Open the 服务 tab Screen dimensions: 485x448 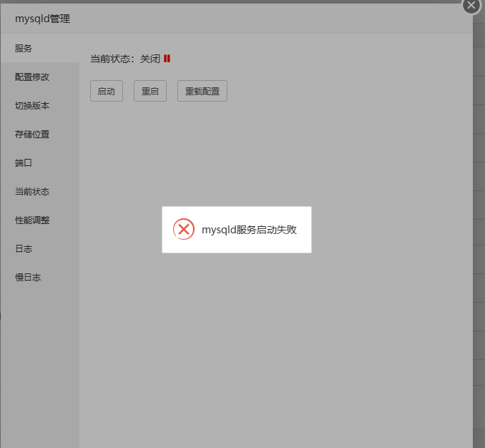tap(40, 48)
